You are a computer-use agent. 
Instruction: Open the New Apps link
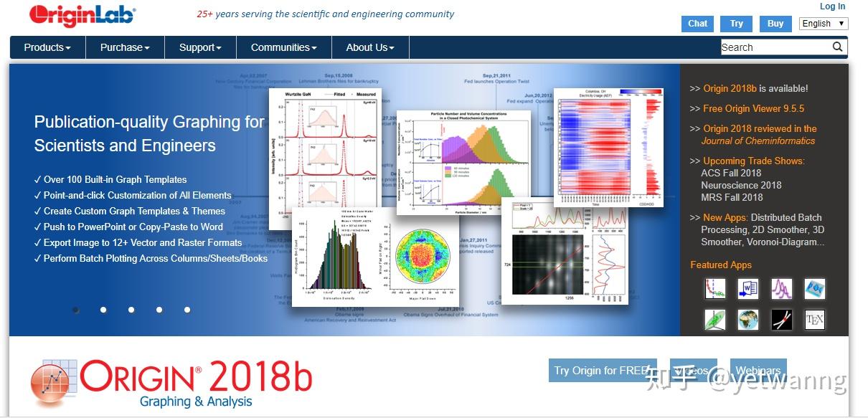coord(725,217)
